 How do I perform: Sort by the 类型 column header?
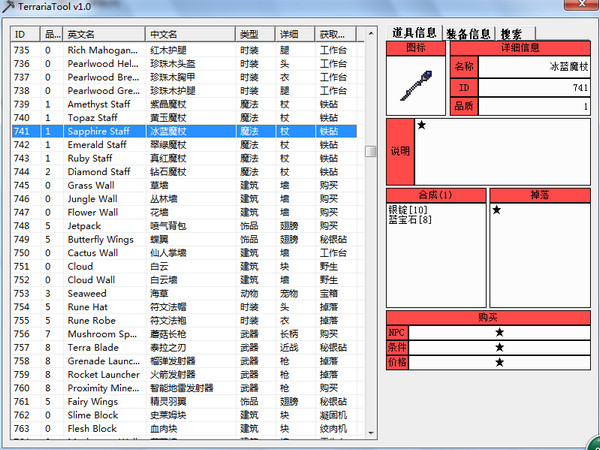[x=256, y=34]
